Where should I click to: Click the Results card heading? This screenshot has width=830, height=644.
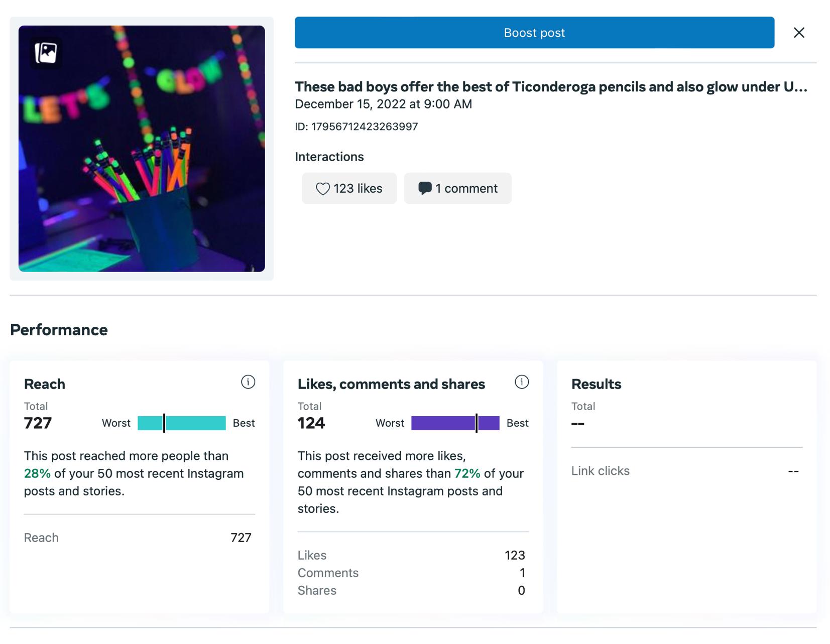(596, 384)
